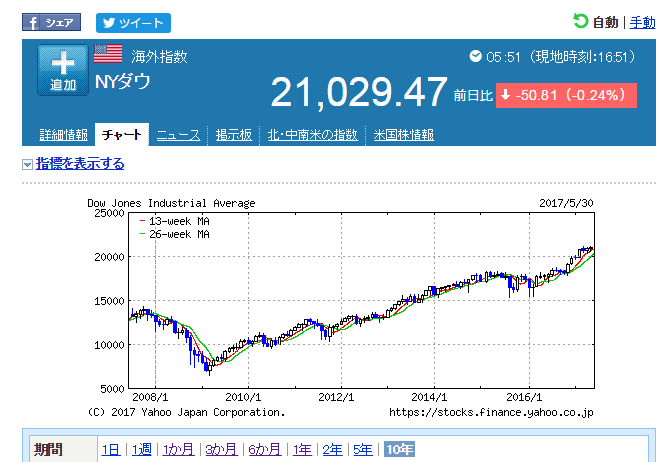Click the 13-week MA legend entry
Viewport: 664px width, 462px height.
pos(174,221)
